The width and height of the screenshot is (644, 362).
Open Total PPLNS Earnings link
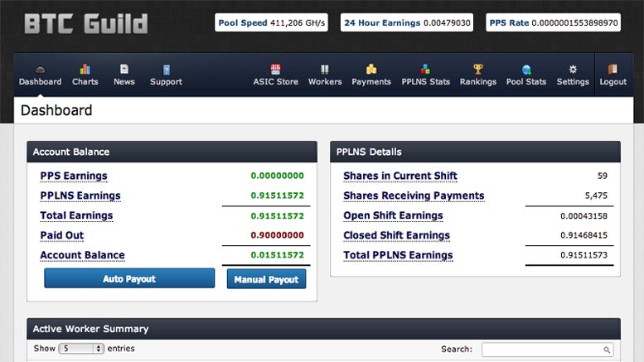[399, 255]
